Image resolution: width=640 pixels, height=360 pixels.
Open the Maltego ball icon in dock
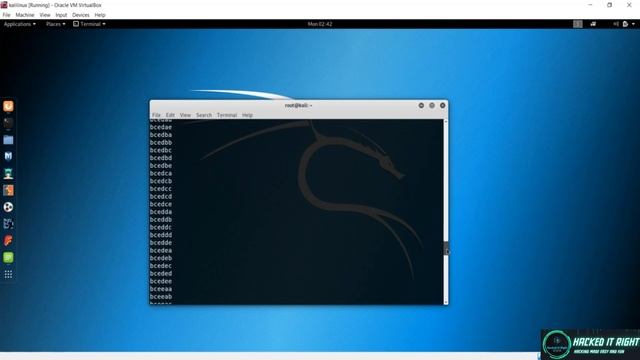(x=8, y=207)
